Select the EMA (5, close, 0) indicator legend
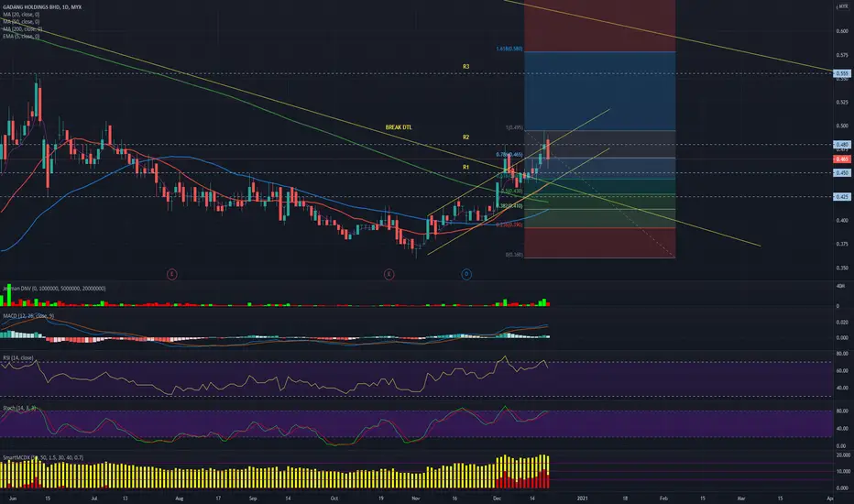Viewport: 854px width, 504px height. pos(21,36)
